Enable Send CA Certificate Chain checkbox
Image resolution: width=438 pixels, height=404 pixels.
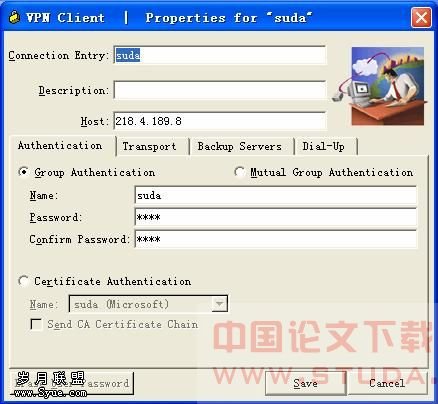tap(36, 324)
